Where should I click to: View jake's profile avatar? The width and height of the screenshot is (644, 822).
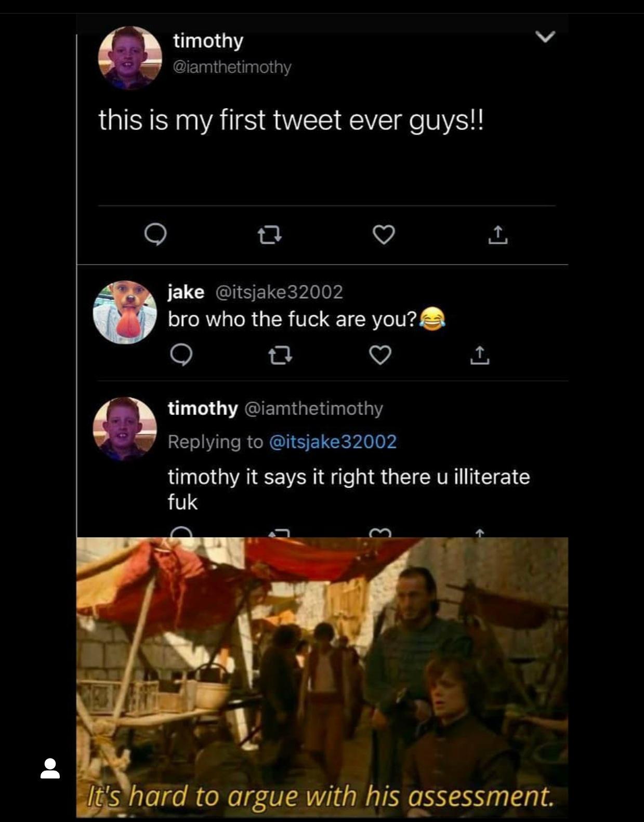point(125,312)
